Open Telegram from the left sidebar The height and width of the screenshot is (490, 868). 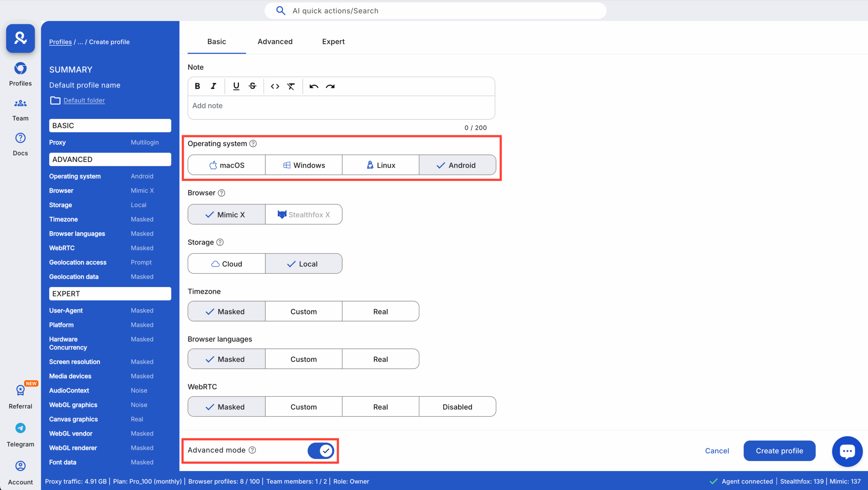20,435
